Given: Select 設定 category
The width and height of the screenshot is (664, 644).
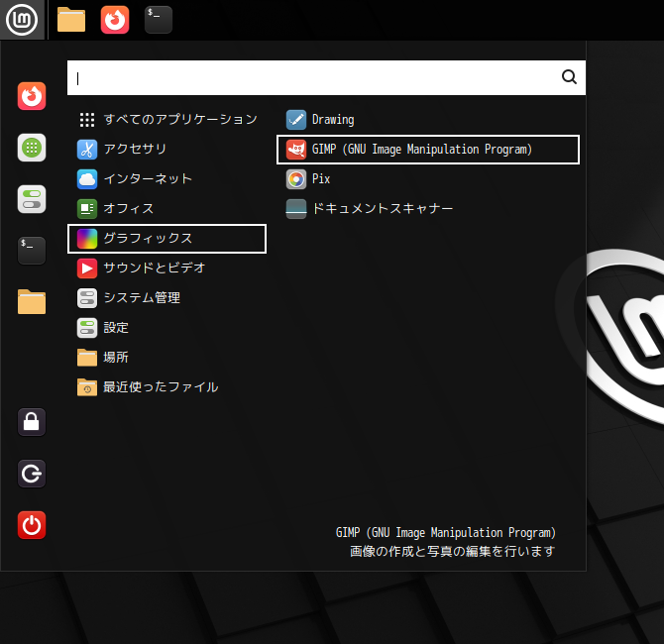Looking at the screenshot, I should point(166,328).
